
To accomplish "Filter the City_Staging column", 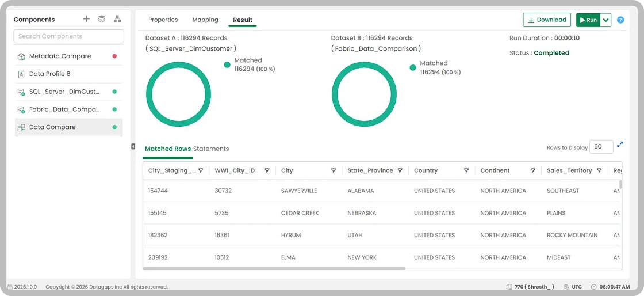I will pos(201,170).
